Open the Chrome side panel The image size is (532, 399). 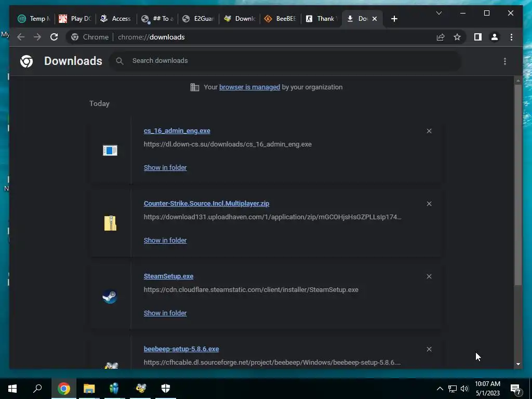point(478,37)
